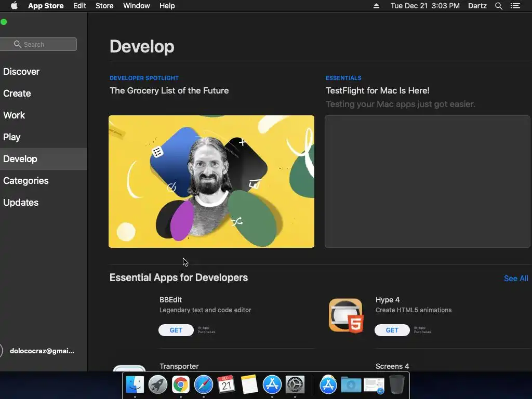Go to Work in the sidebar
The height and width of the screenshot is (399, 532).
click(44, 115)
